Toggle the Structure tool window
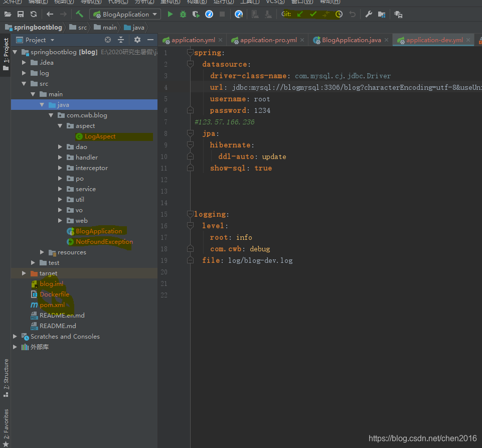482x448 pixels. coord(6,378)
